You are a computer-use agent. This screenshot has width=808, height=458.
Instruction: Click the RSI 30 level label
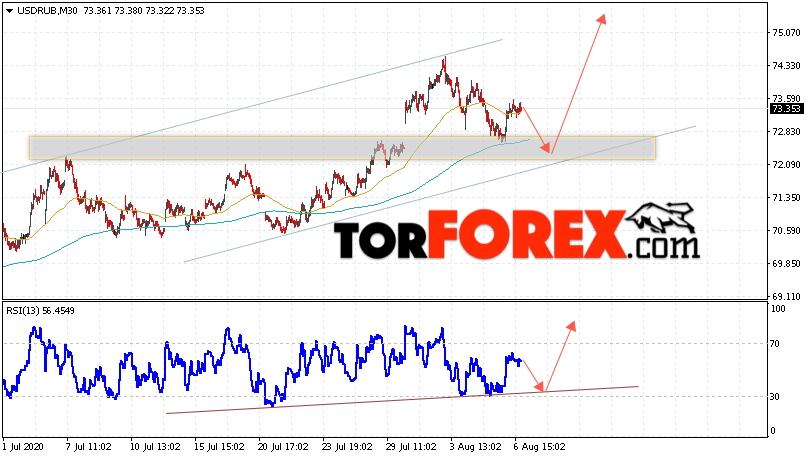[775, 396]
